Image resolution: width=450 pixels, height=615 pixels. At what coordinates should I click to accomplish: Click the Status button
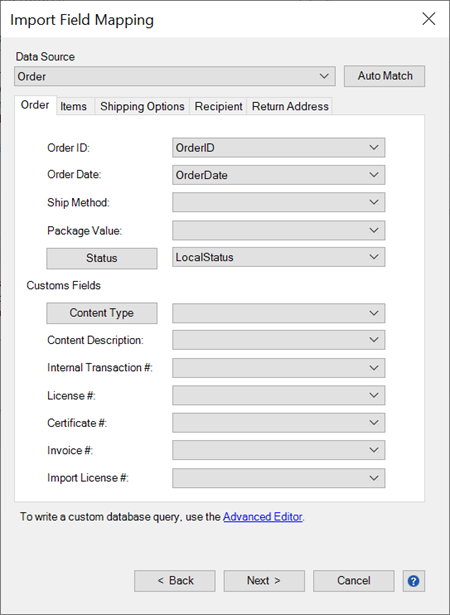(x=102, y=258)
